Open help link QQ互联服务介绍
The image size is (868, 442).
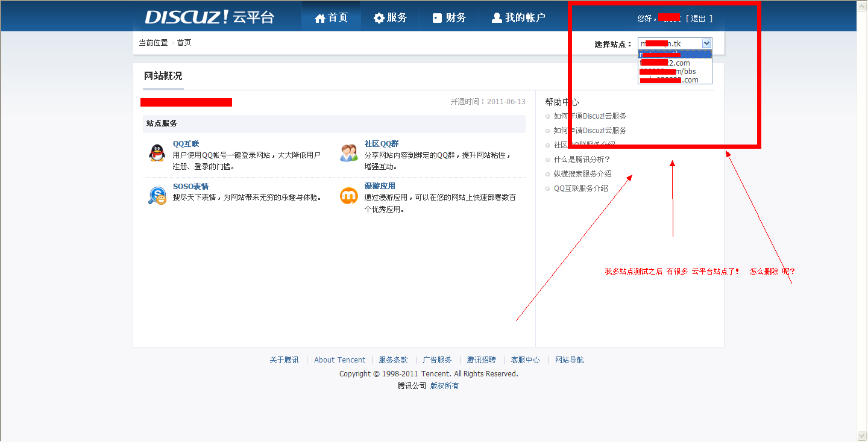click(580, 188)
